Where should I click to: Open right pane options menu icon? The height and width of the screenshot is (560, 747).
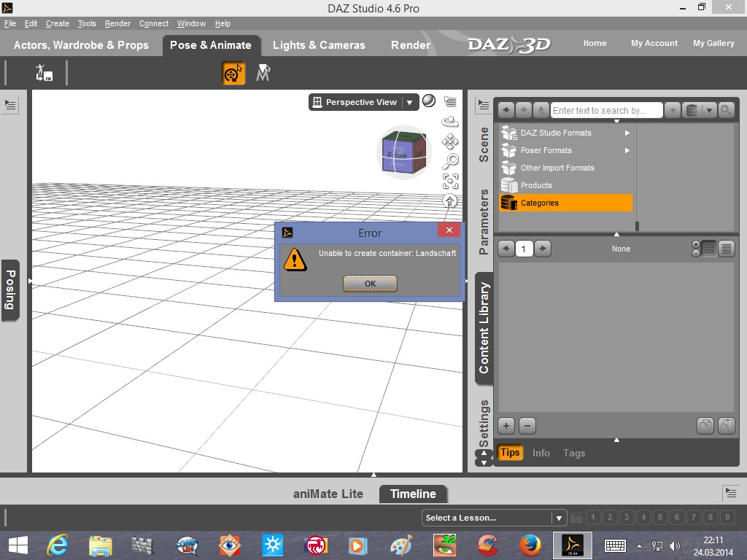pos(484,105)
